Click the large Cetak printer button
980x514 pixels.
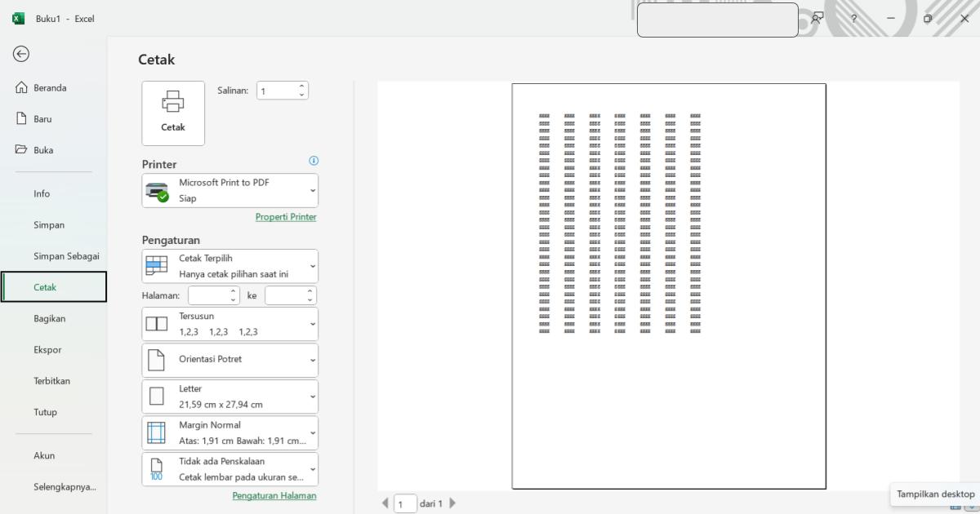click(173, 113)
